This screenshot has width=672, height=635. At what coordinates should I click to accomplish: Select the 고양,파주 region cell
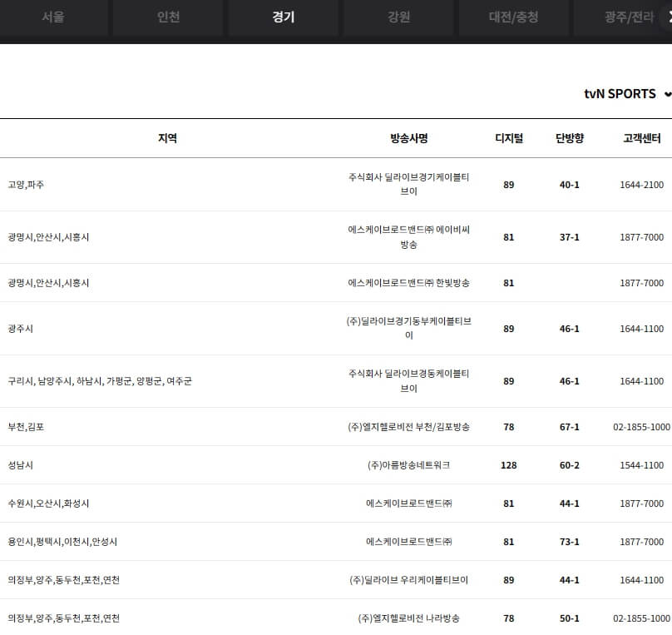click(x=26, y=185)
